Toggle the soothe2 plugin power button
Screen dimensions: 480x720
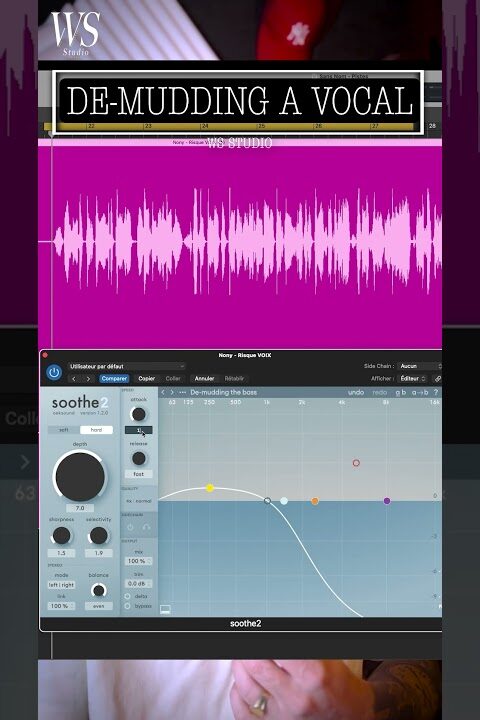pyautogui.click(x=54, y=372)
